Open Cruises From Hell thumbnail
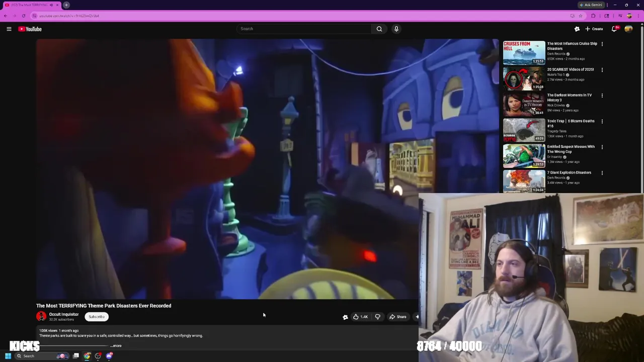Screen dimensions: 644x362 524,52
